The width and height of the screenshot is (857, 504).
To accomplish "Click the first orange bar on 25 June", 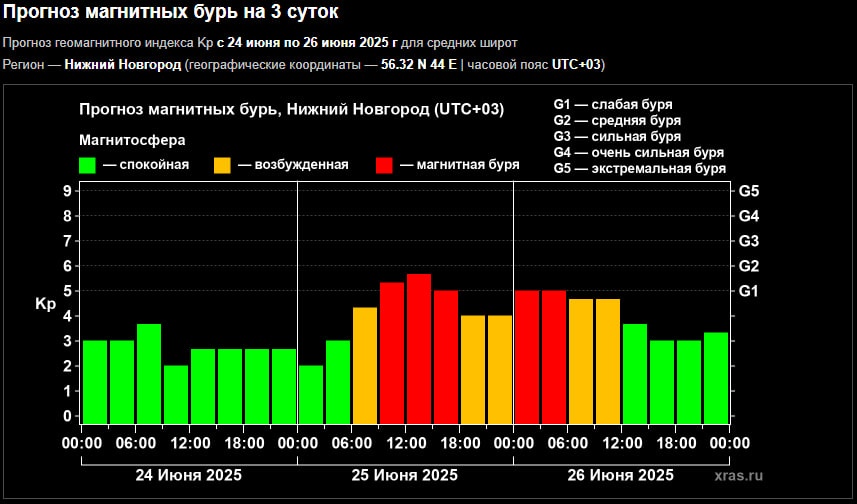I will [x=365, y=365].
